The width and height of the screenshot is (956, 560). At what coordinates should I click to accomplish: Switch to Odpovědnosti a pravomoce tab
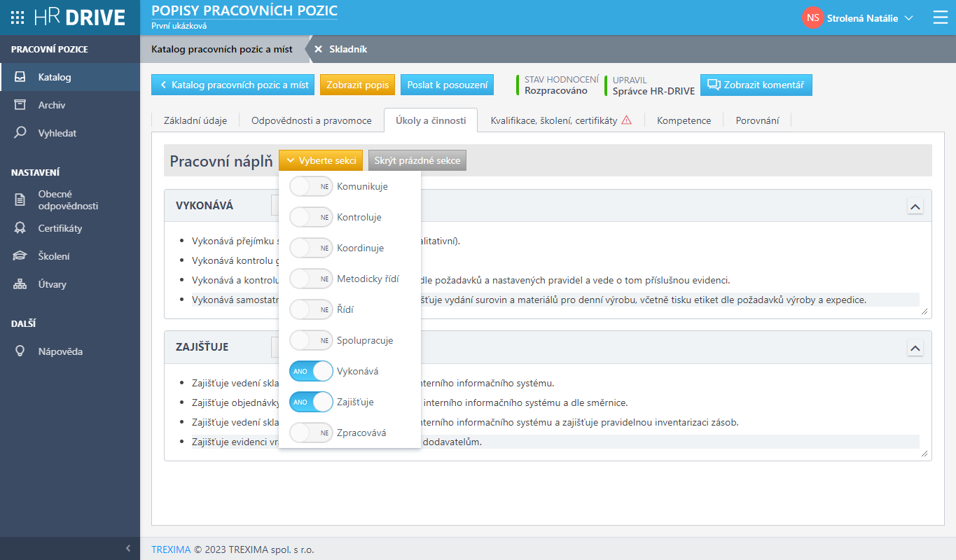click(x=311, y=120)
